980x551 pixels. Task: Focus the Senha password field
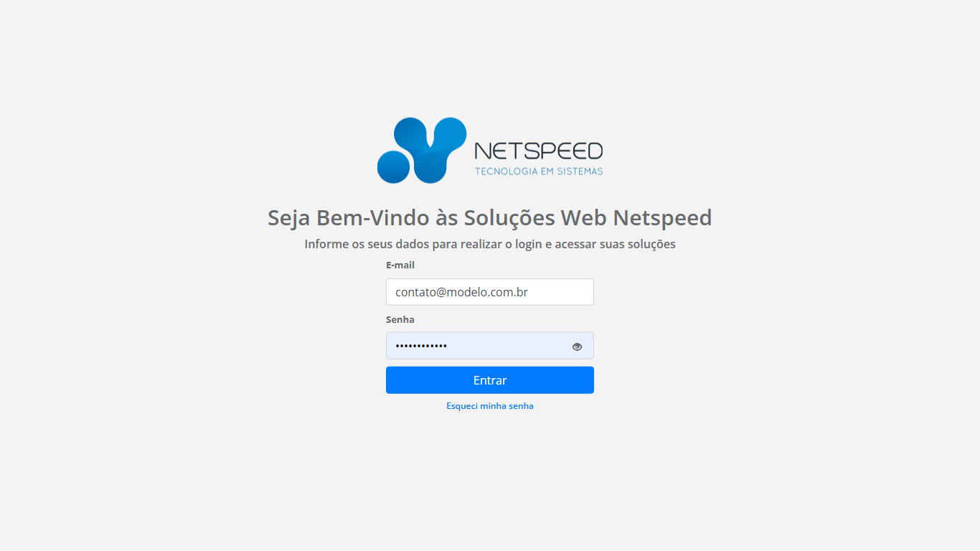(490, 346)
